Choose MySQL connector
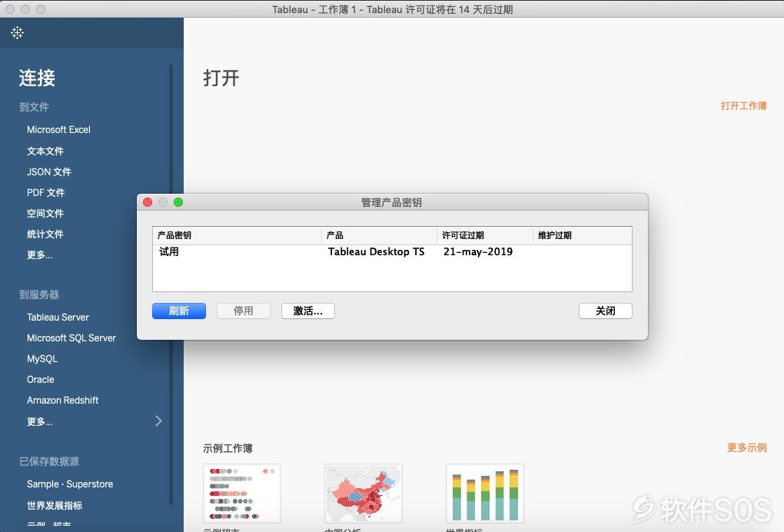 pos(42,359)
